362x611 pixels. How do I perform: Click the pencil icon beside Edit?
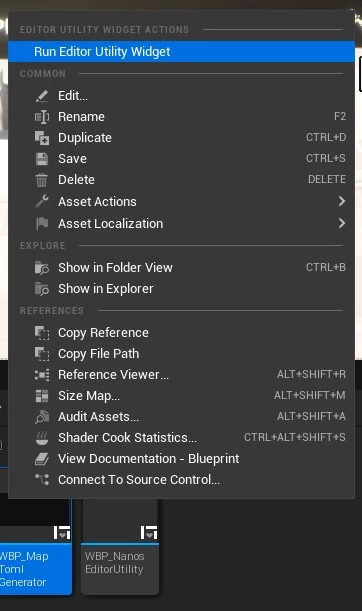click(x=42, y=96)
